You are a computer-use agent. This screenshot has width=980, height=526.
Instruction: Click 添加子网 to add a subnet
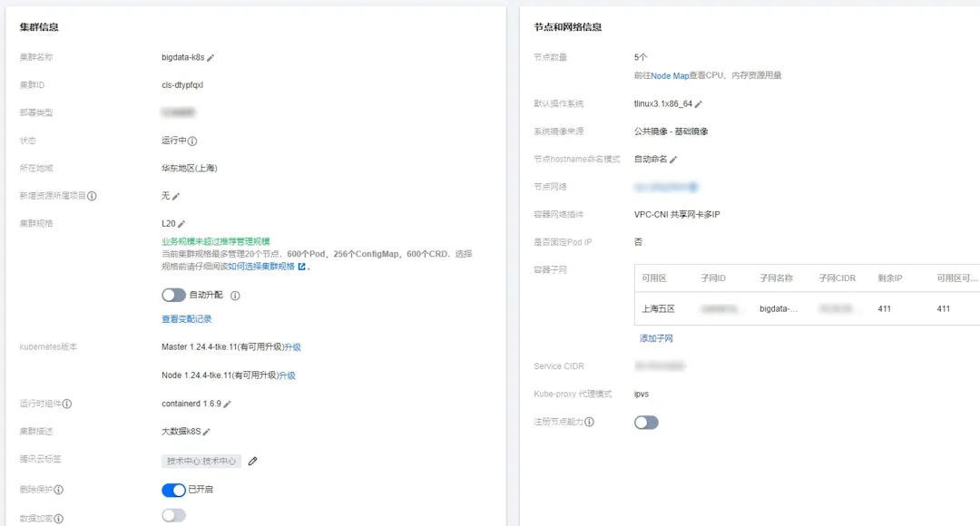point(656,338)
